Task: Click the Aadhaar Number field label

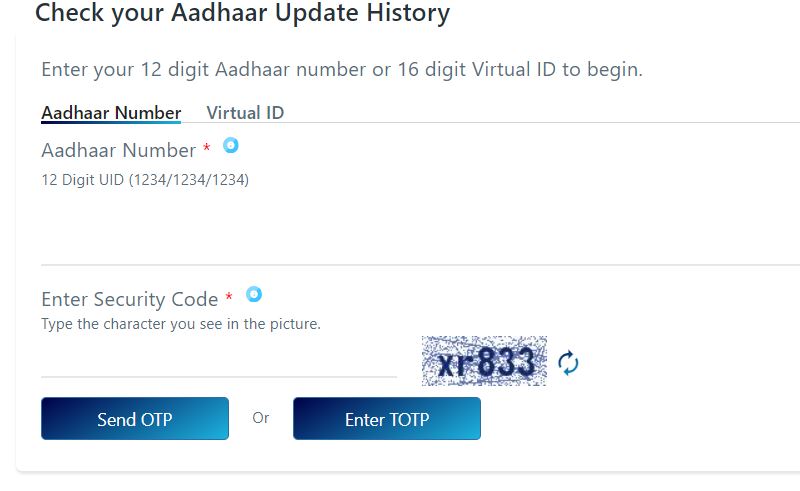Action: [118, 151]
